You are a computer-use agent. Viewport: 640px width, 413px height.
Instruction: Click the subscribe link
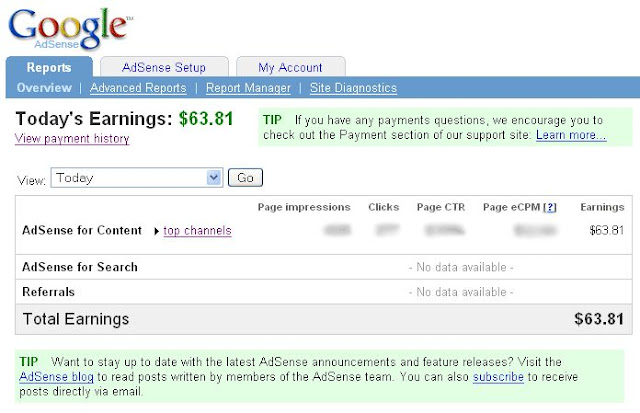click(x=498, y=376)
